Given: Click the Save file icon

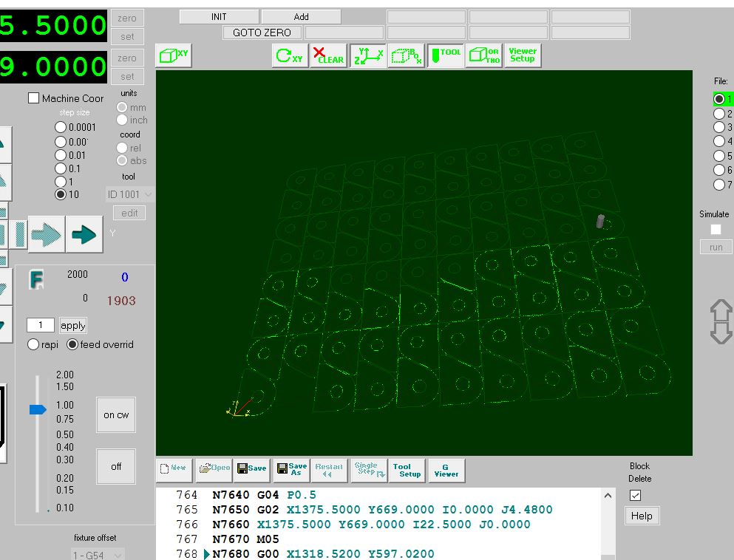Looking at the screenshot, I should click(252, 470).
